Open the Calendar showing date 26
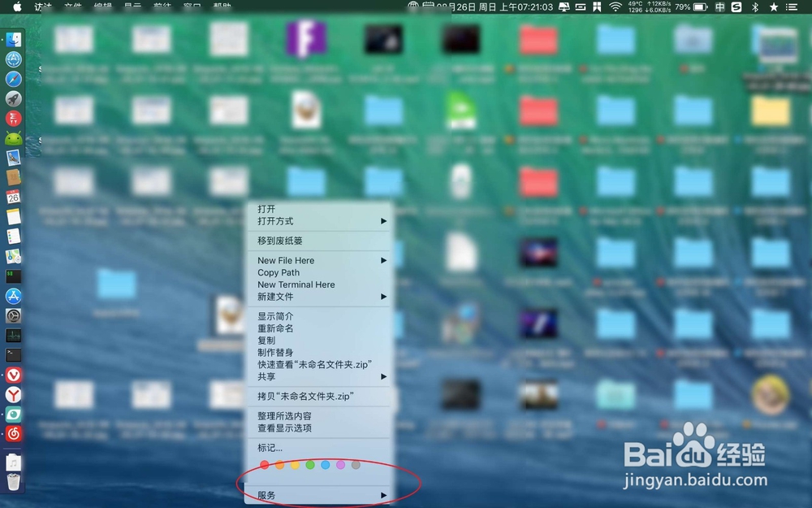 click(x=14, y=197)
